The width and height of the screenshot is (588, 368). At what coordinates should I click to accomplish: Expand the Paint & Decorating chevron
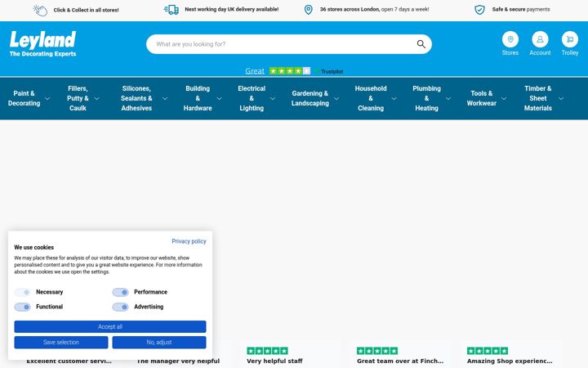tap(47, 98)
